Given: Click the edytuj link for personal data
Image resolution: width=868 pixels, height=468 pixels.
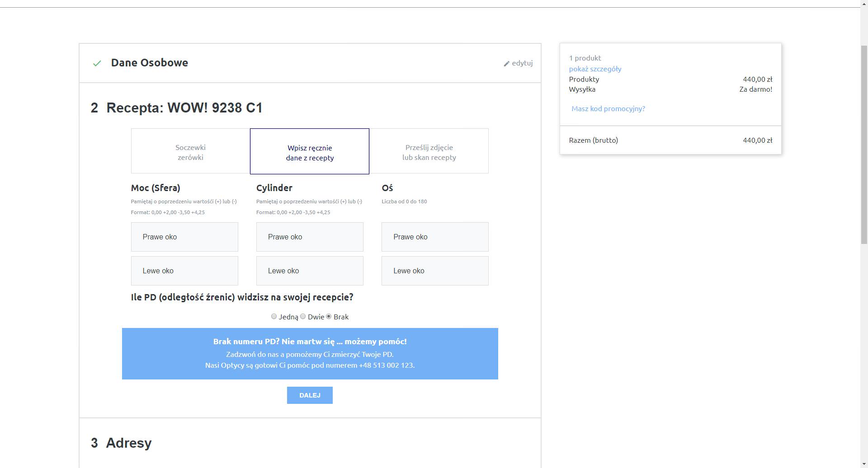Looking at the screenshot, I should [x=522, y=63].
